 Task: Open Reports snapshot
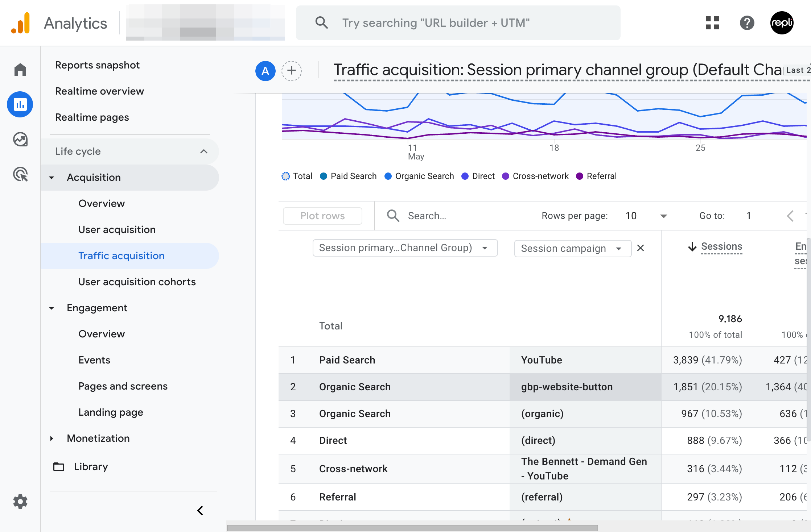coord(97,65)
